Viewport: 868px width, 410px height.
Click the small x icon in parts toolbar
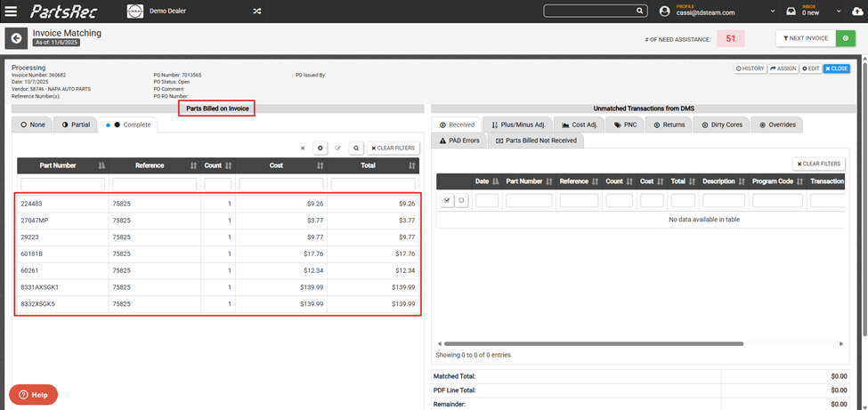click(x=303, y=149)
